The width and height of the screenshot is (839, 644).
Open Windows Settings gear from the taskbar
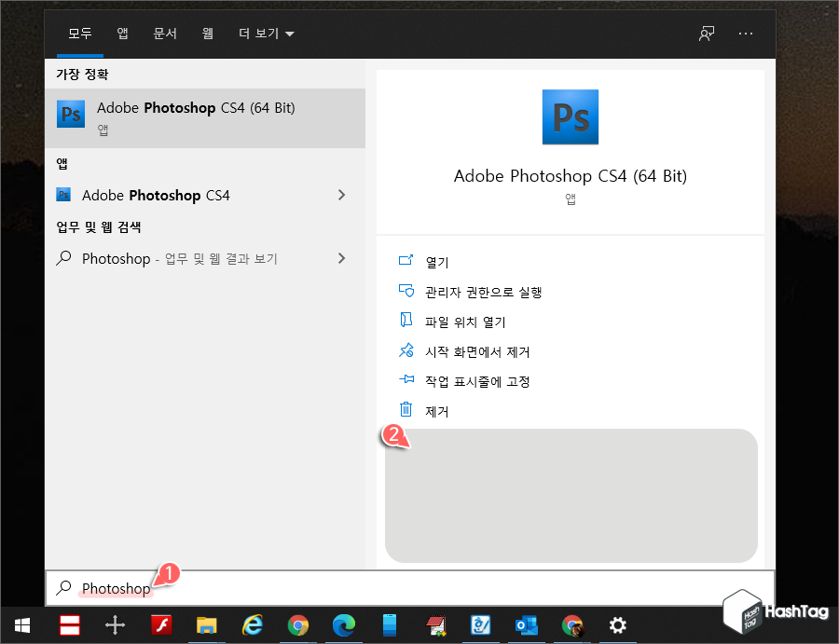click(x=617, y=624)
